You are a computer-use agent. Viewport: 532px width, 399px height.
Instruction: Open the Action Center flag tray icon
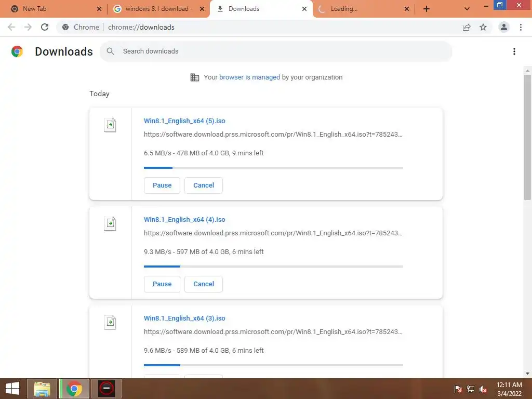pos(458,389)
